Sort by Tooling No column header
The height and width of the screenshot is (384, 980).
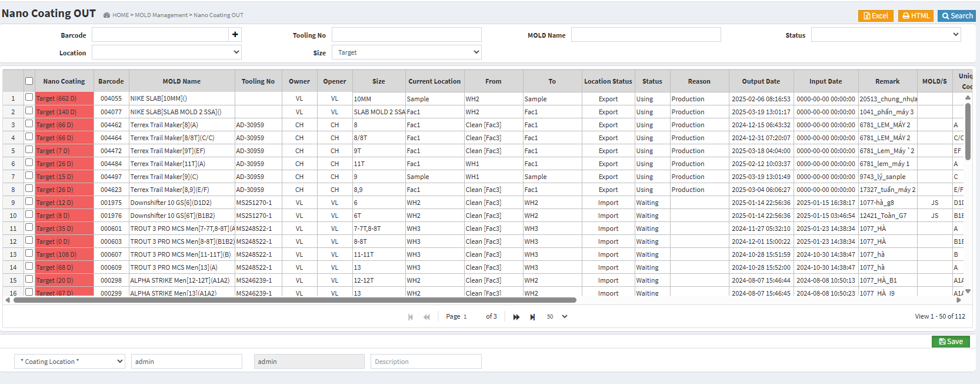pos(258,81)
